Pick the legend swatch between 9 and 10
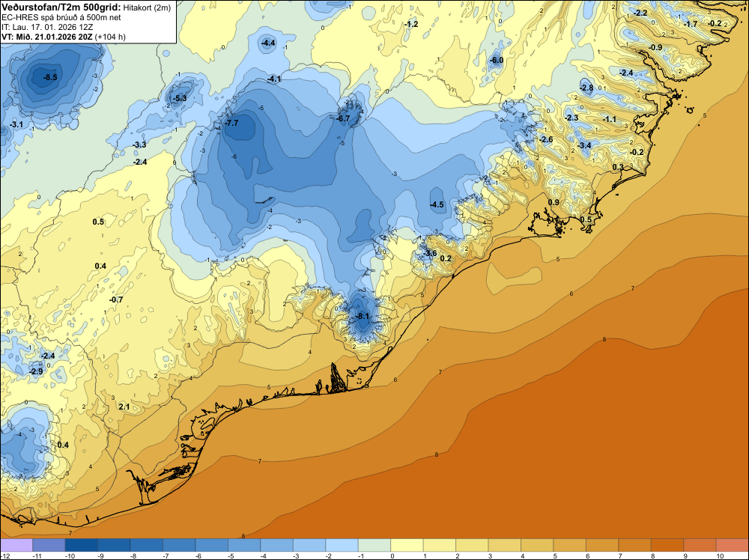This screenshot has height=560, width=749. [700, 545]
